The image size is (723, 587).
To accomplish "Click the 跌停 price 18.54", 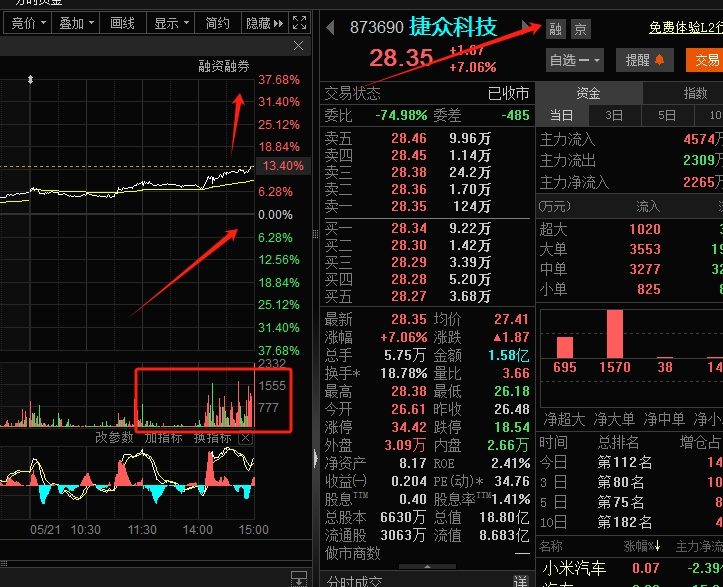I will (512, 427).
